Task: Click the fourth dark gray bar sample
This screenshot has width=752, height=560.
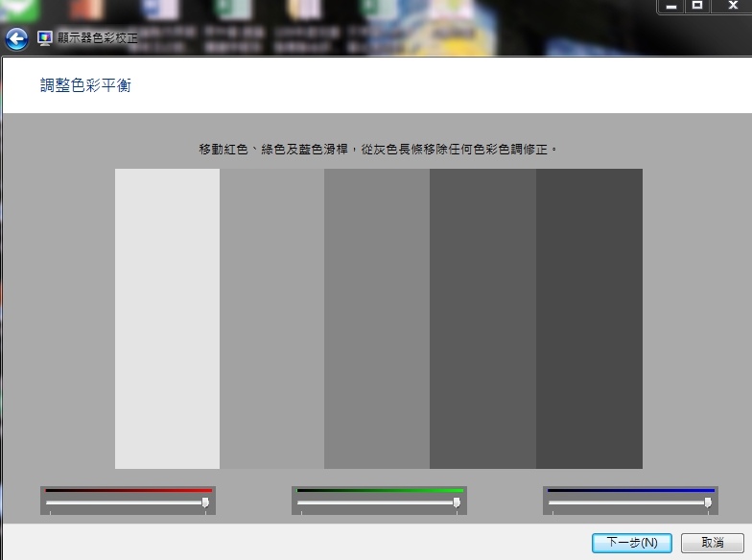Action: coord(483,318)
